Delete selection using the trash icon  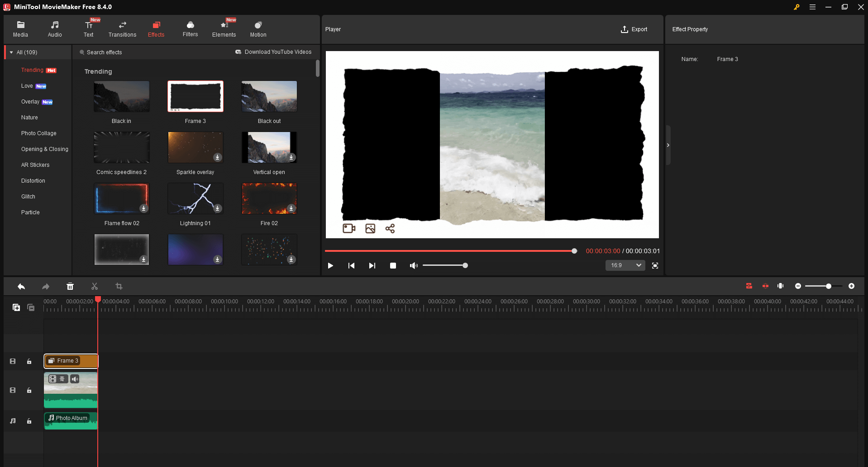[x=70, y=286]
